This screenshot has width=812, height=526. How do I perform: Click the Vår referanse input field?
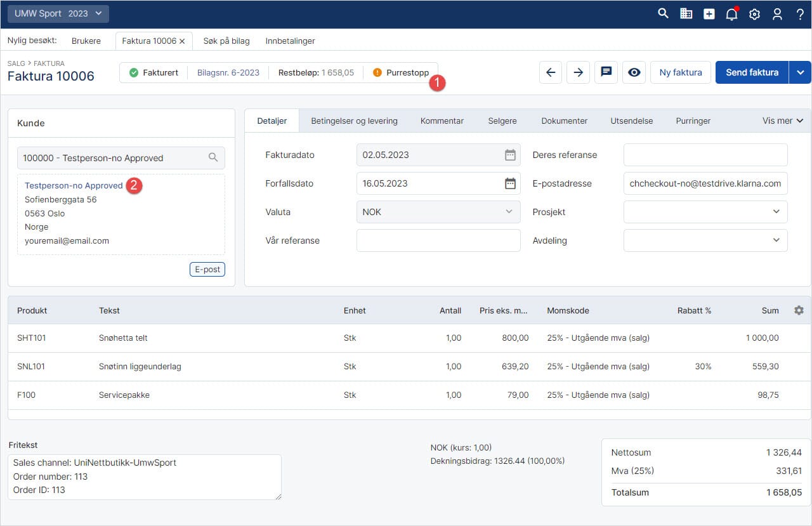point(438,240)
